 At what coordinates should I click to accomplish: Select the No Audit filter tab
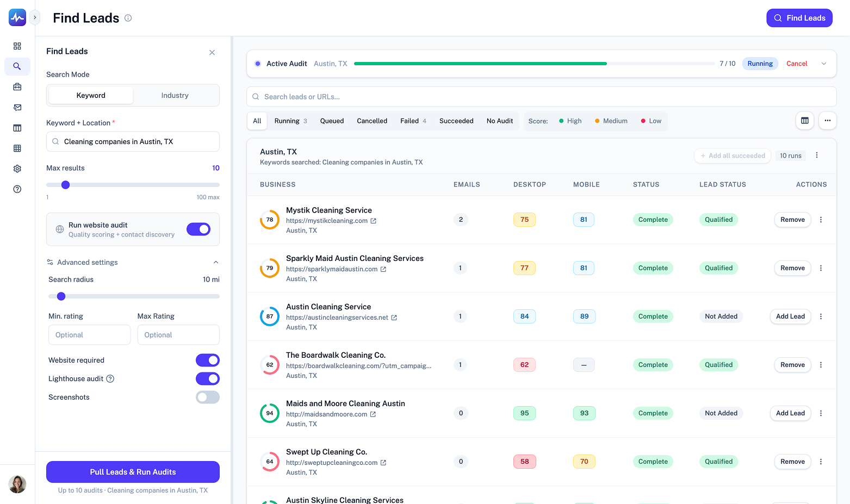click(x=500, y=121)
